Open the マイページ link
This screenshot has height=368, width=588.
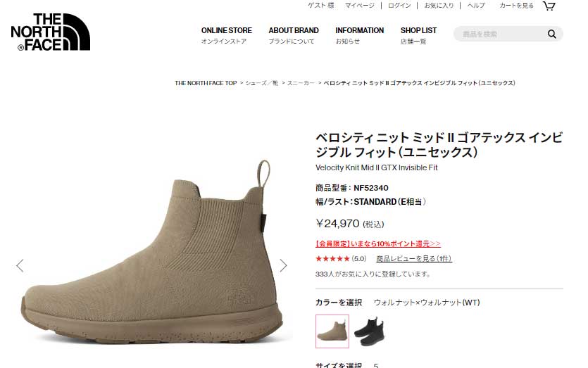(360, 6)
